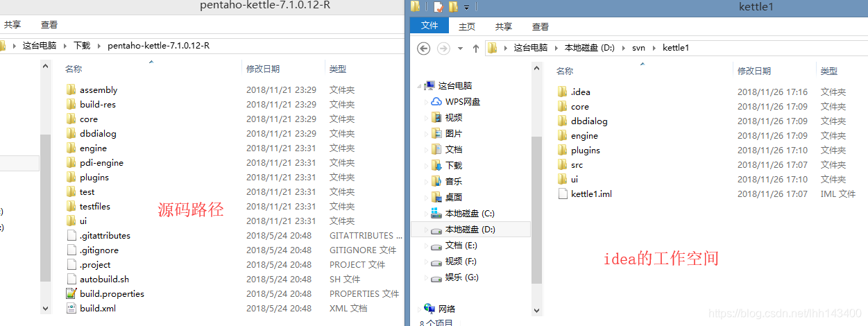
Task: Click the Back navigation arrow in kettle1 window
Action: [x=424, y=48]
